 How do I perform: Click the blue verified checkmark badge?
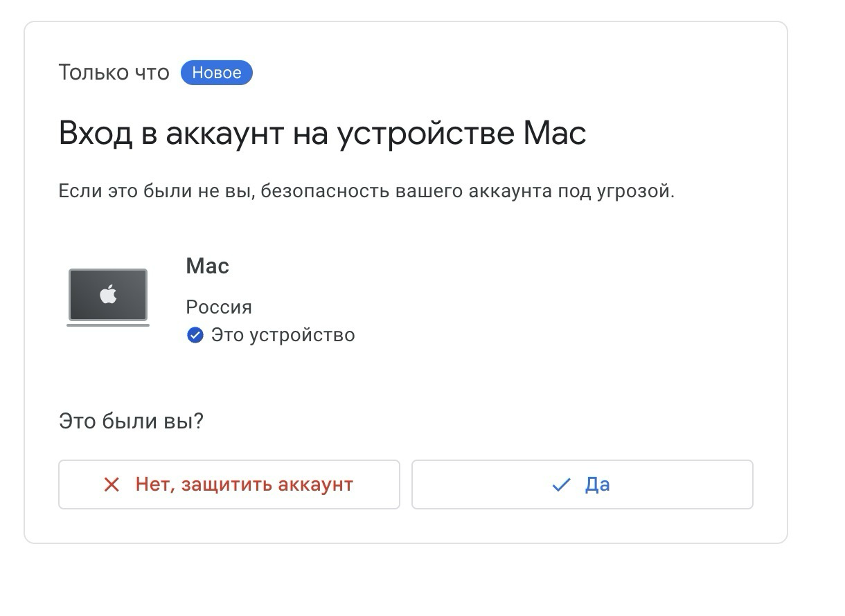pos(195,336)
